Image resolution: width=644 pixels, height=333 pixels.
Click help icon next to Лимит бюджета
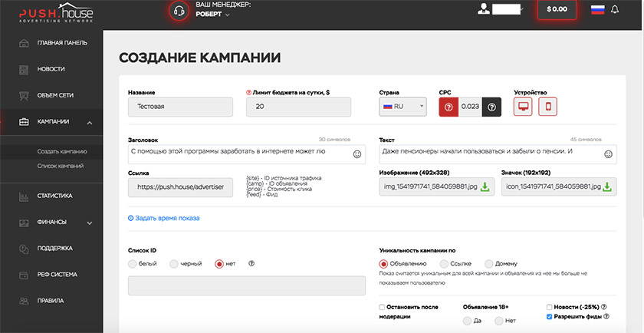(x=248, y=93)
